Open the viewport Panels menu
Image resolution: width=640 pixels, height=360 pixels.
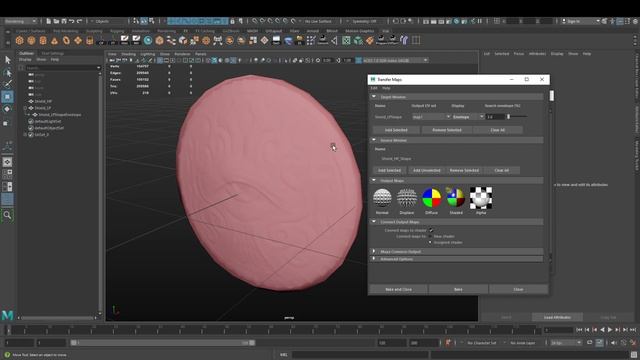(x=200, y=54)
